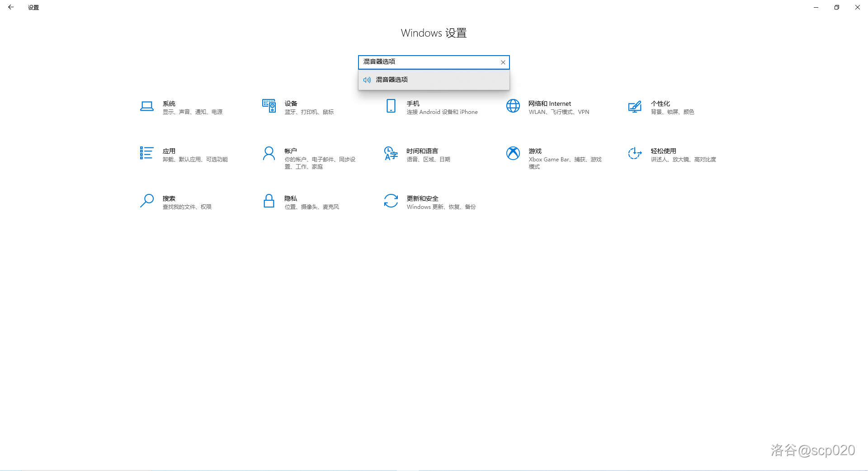
Task: Open the Devices keyboard and speaker icon
Action: (269, 106)
